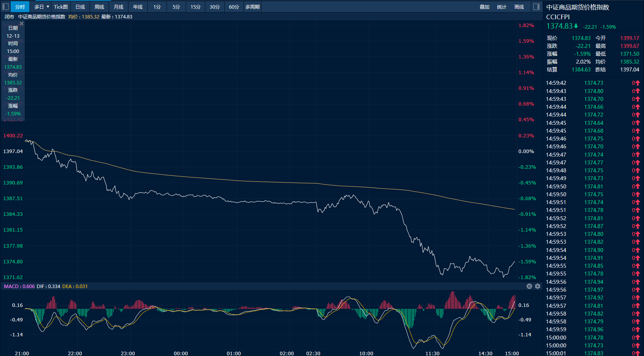Click the 叠加 overlay button
644x356 pixels.
pyautogui.click(x=485, y=7)
